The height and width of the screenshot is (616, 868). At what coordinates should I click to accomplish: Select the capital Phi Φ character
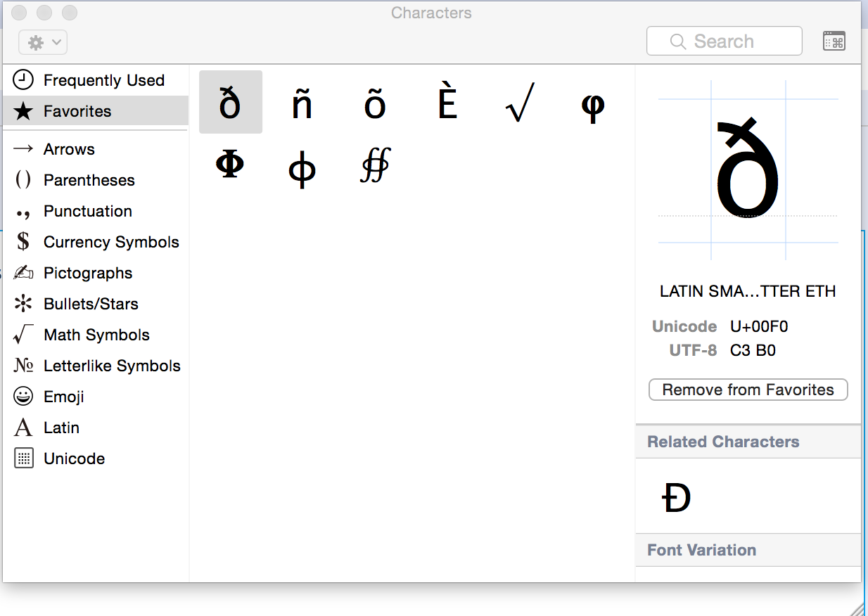(229, 165)
